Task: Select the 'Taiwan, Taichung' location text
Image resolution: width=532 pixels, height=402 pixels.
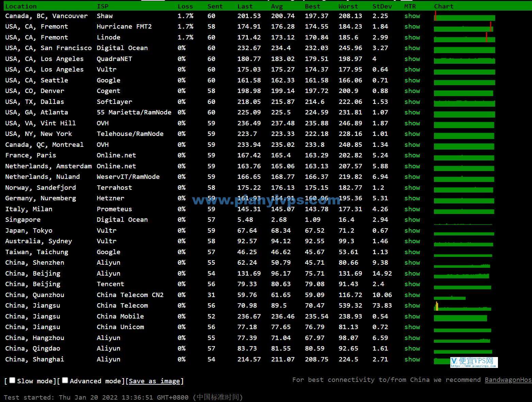Action: point(36,252)
